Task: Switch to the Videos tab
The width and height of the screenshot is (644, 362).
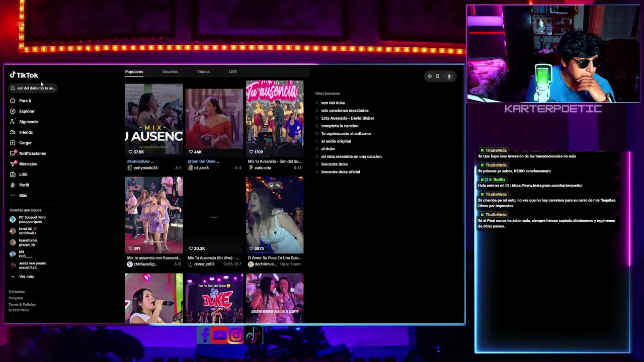Action: [203, 71]
